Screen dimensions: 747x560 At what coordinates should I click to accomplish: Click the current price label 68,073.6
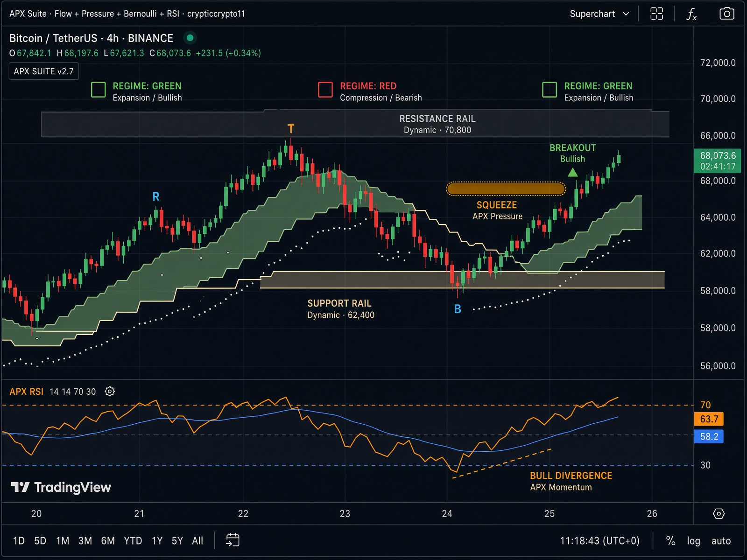click(x=718, y=161)
